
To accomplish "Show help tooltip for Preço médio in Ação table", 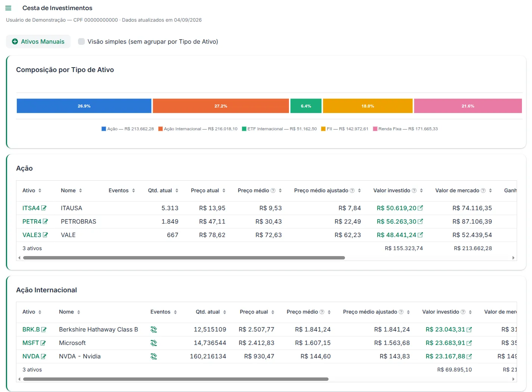I will (273, 190).
